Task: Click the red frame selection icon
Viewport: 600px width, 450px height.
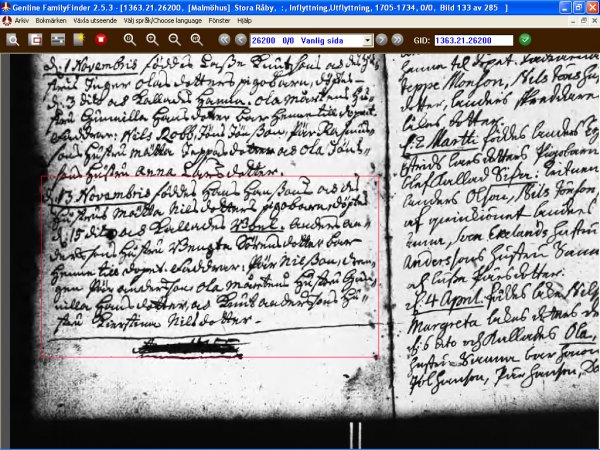Action: [35, 39]
